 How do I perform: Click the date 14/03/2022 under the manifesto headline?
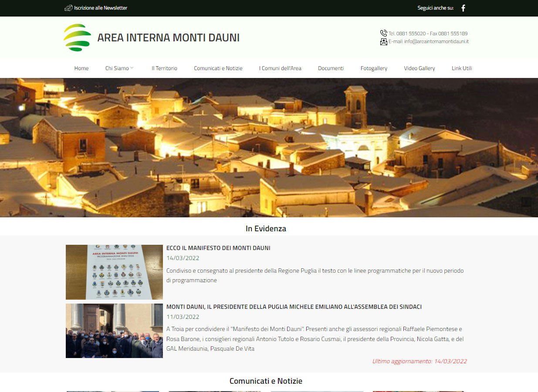(183, 258)
